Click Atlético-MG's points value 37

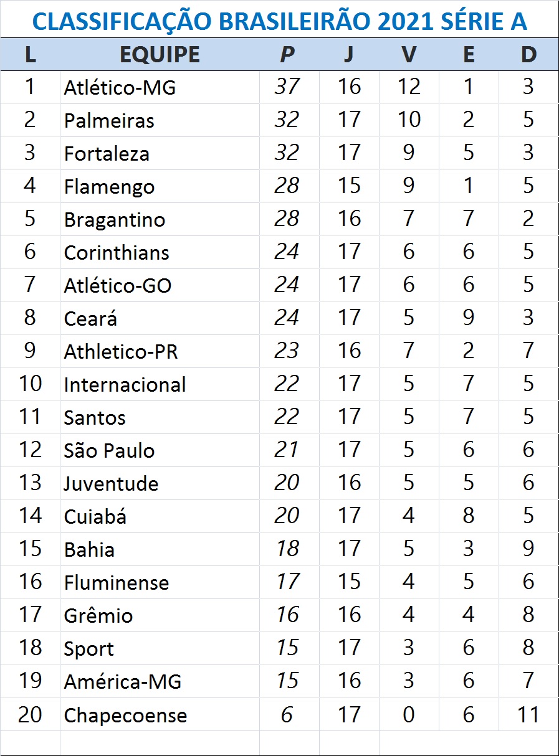[287, 87]
